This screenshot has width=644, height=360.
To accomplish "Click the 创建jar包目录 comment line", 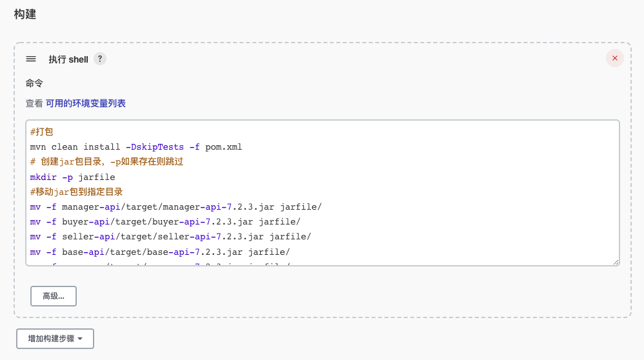I will (106, 162).
